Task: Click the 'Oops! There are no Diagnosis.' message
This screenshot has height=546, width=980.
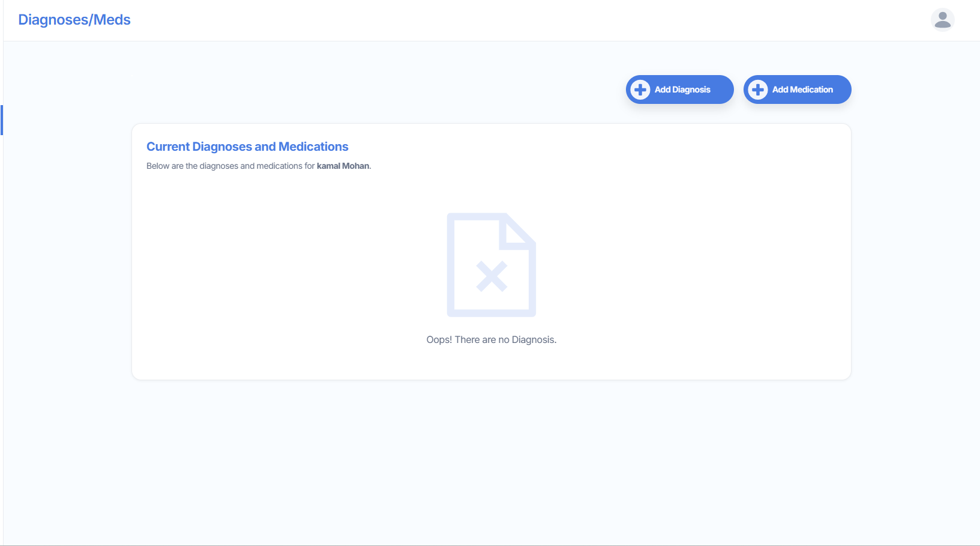Action: click(491, 340)
